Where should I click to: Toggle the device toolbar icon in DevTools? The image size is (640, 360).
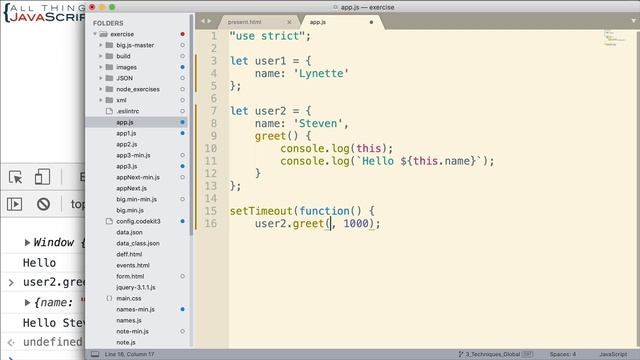(42, 177)
